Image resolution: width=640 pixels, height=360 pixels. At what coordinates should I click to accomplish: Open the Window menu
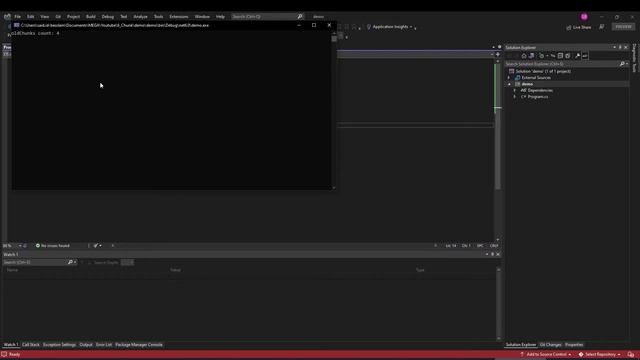[x=202, y=17]
